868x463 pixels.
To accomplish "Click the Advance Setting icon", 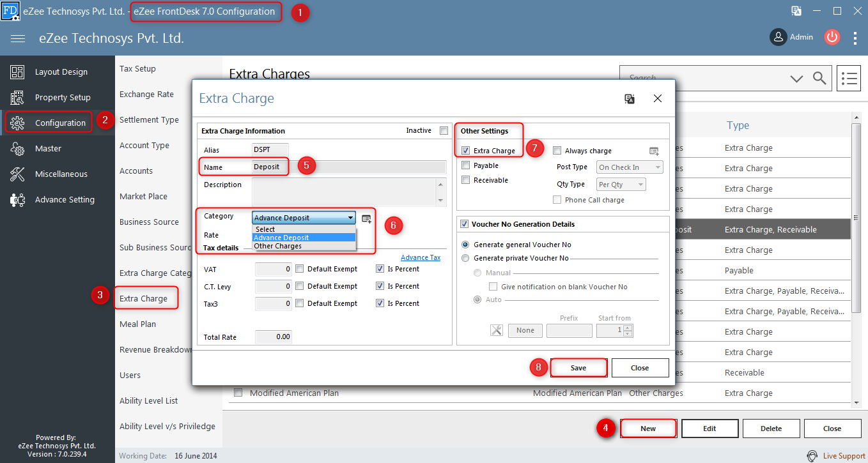I will (17, 199).
